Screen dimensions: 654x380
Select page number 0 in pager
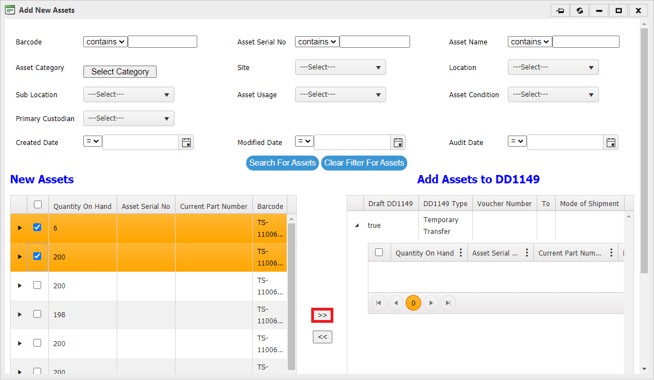click(x=413, y=303)
